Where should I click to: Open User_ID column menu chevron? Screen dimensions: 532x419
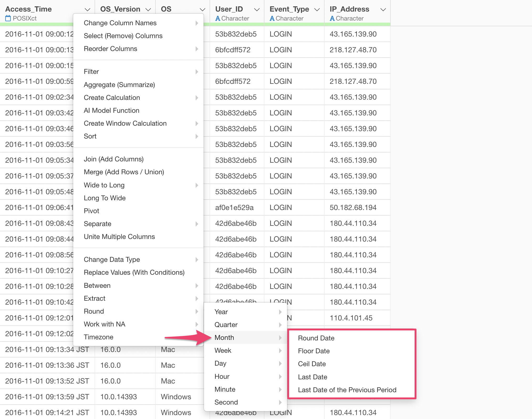coord(257,10)
